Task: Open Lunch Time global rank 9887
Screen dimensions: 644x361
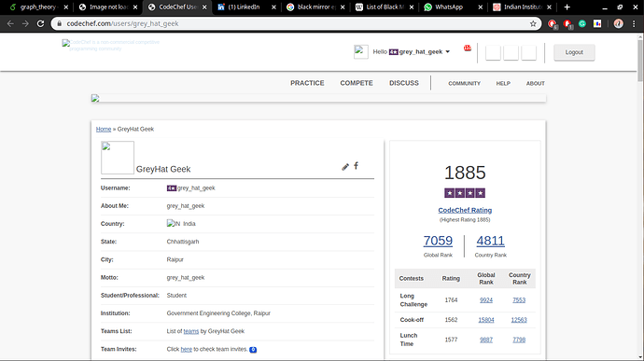Action: (486, 340)
